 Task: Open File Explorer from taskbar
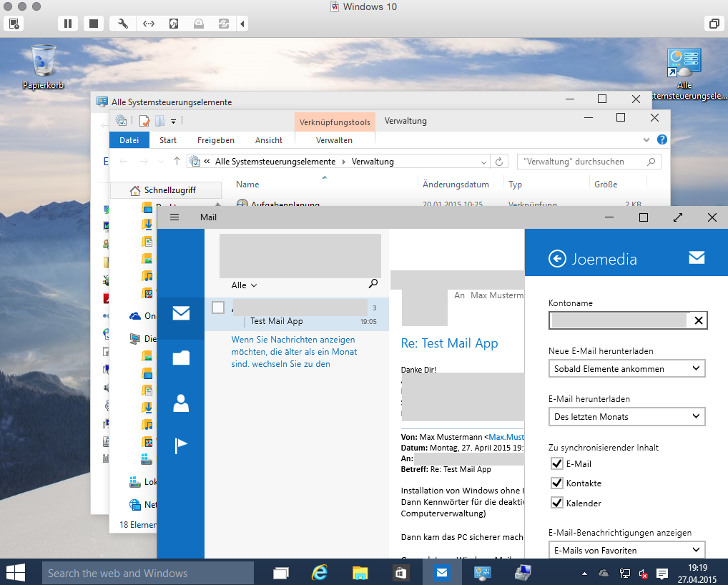point(360,573)
